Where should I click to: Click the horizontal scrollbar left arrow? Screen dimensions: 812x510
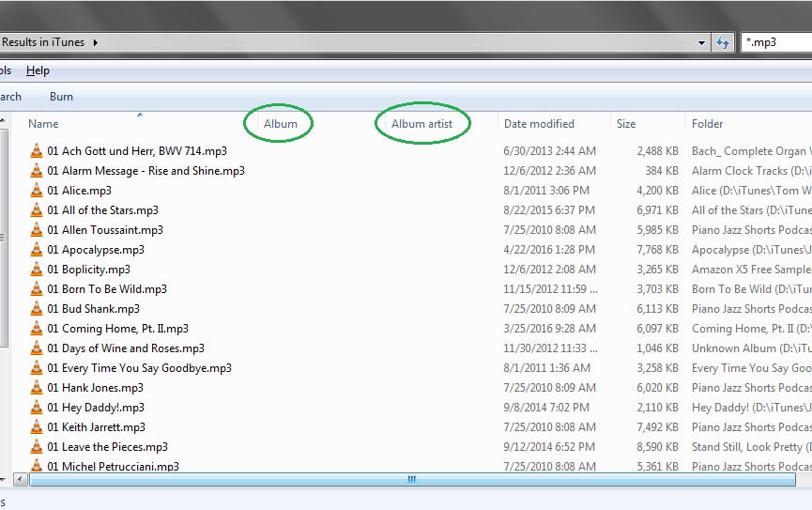tap(21, 479)
